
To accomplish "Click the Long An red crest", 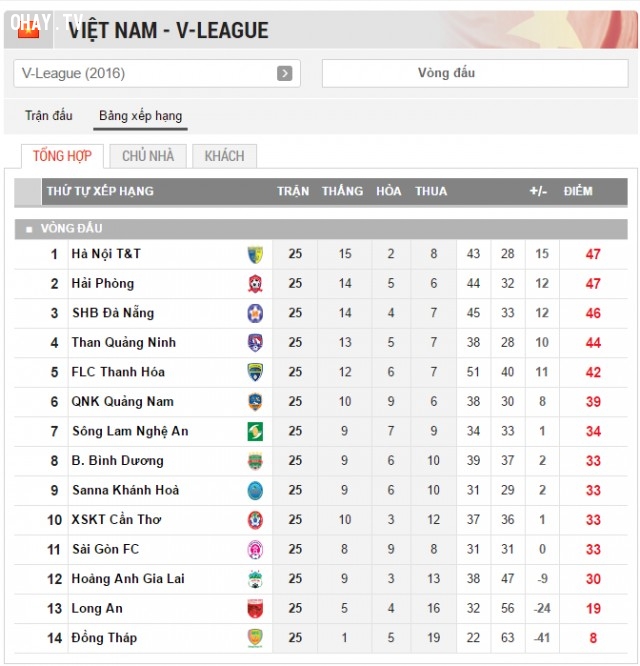I will pos(255,609).
